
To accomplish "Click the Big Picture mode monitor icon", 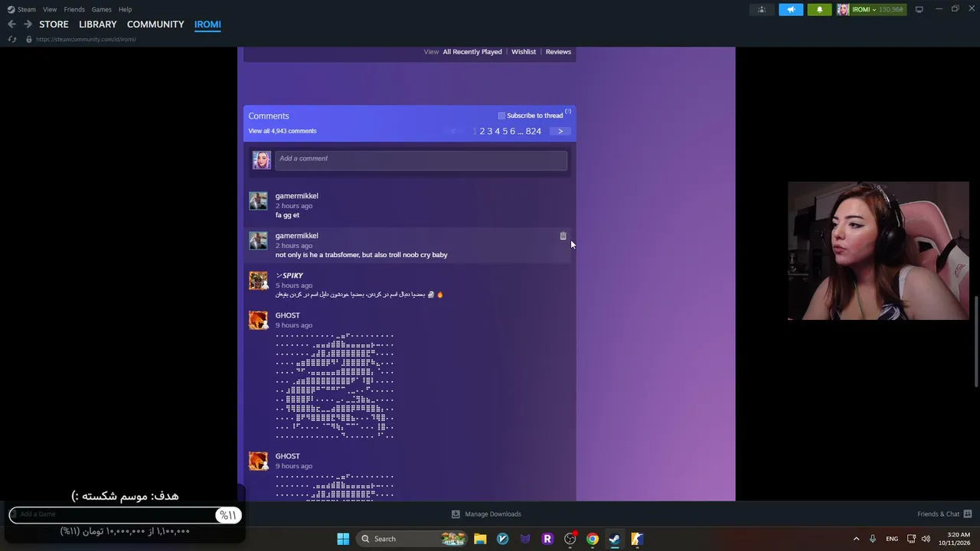I will (919, 9).
